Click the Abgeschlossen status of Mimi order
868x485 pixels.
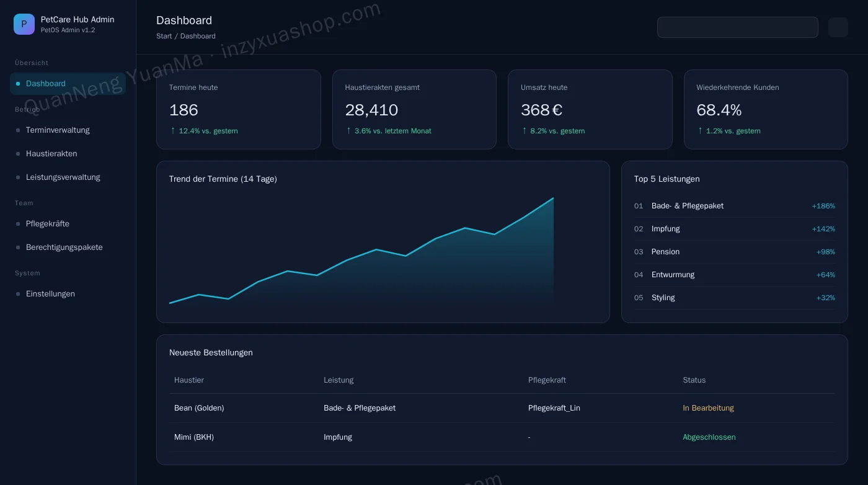709,437
